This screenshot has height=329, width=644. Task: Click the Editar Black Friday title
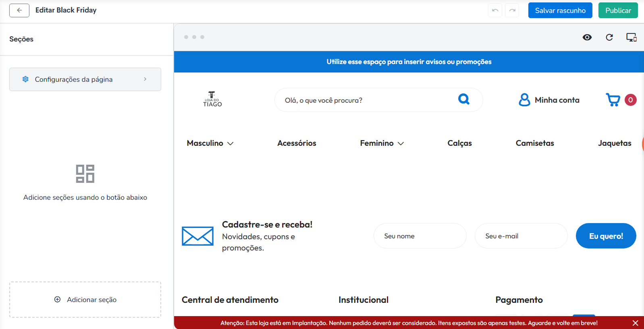[x=66, y=10]
